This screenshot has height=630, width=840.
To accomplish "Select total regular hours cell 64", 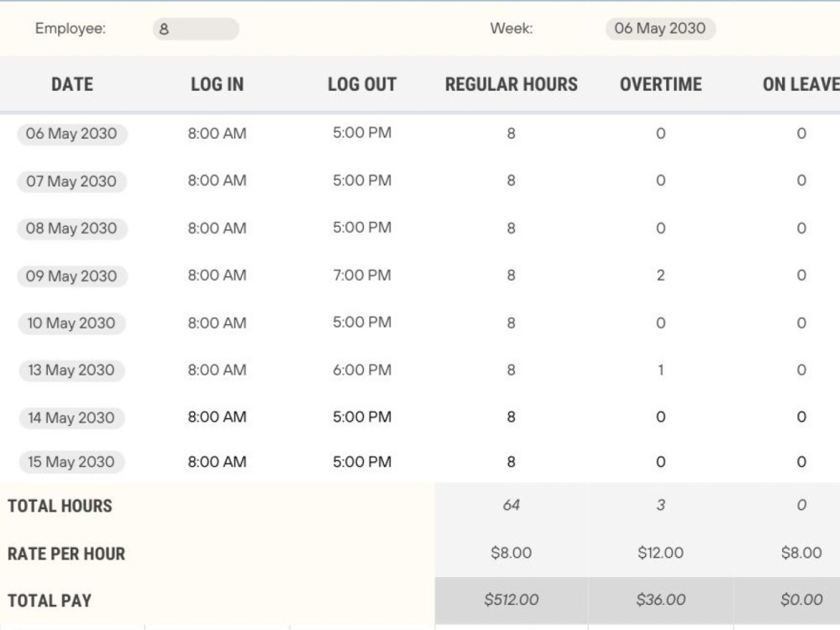I will pos(511,505).
